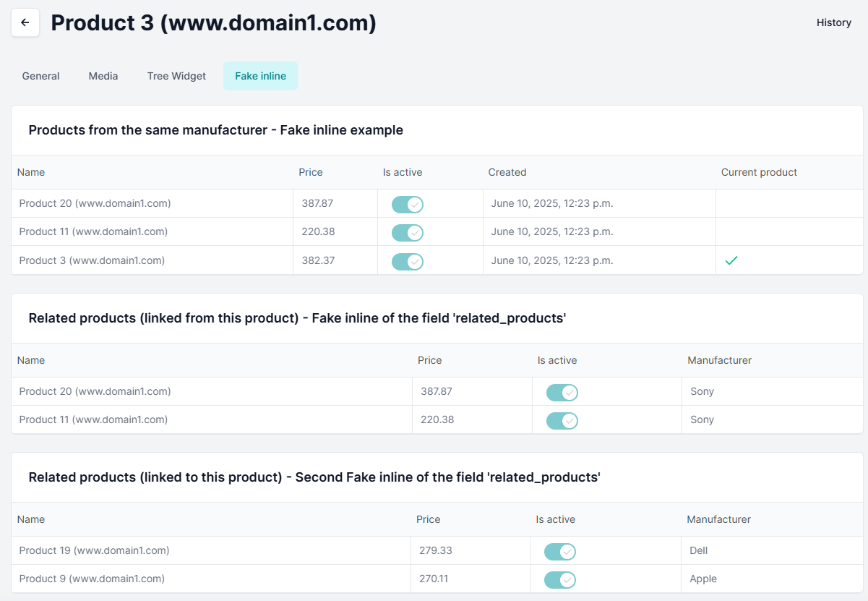Click the back arrow button
This screenshot has width=868, height=601.
pyautogui.click(x=25, y=22)
